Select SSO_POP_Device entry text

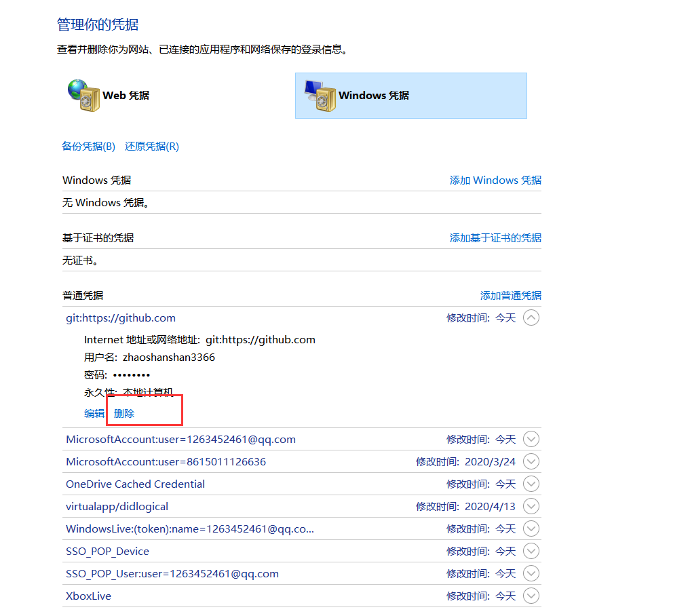click(107, 552)
